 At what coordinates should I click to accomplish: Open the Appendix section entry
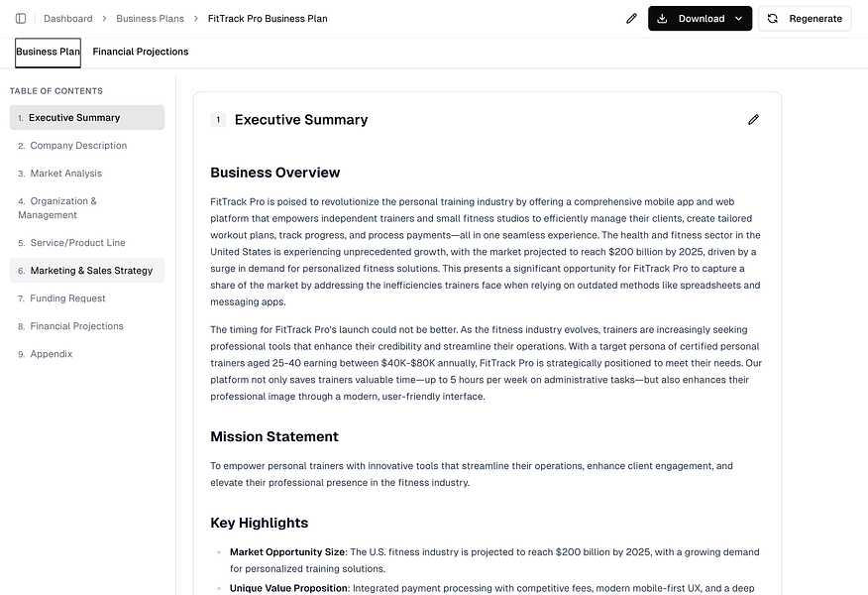coord(87,353)
